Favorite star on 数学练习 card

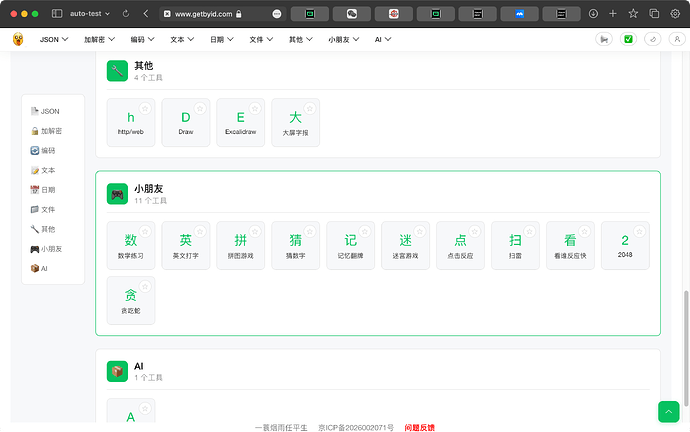(145, 231)
